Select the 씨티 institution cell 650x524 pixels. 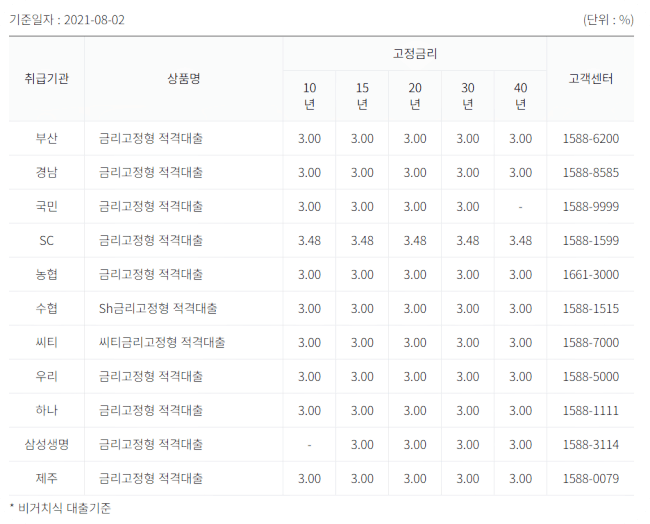[x=46, y=342]
